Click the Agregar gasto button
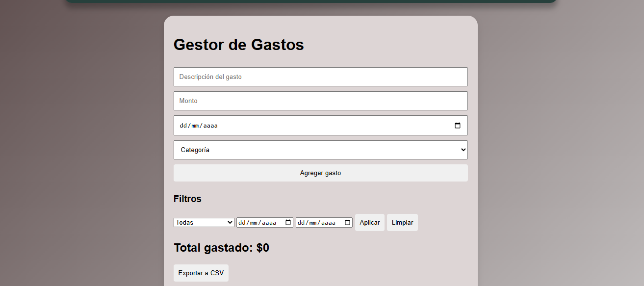 (321, 173)
